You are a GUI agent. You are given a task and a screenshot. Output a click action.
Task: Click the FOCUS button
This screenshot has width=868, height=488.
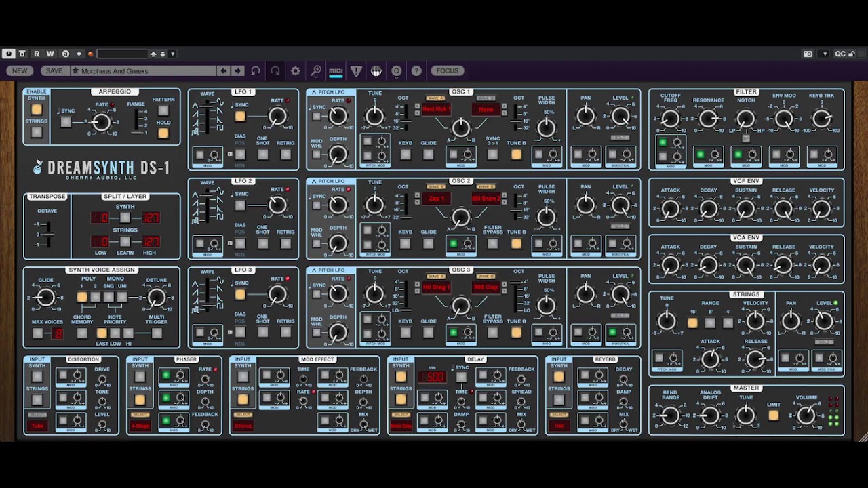click(448, 70)
